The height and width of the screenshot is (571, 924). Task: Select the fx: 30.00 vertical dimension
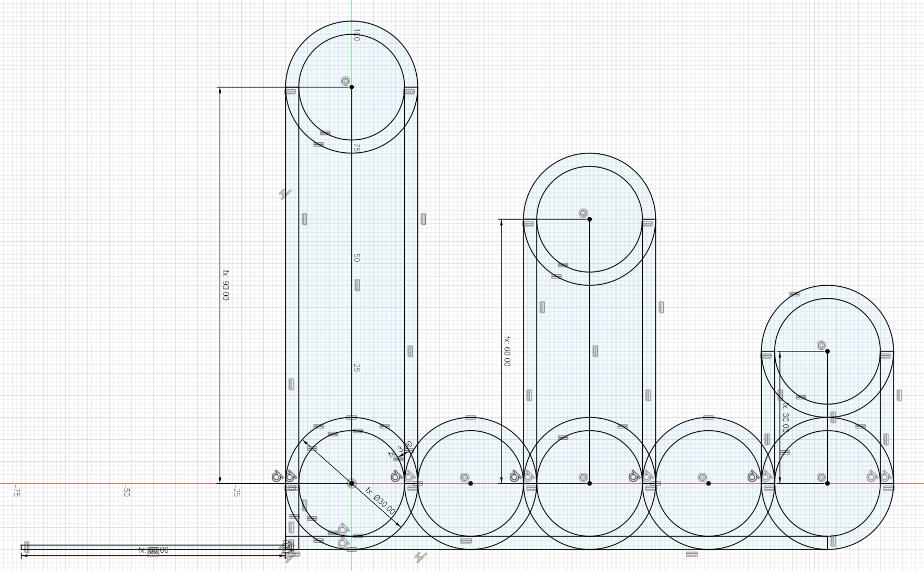click(785, 417)
